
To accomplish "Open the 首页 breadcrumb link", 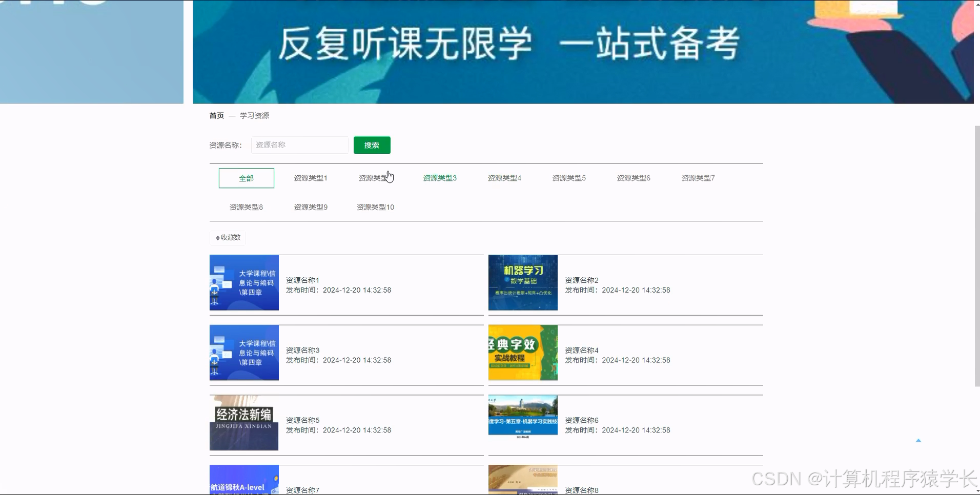I will tap(216, 115).
